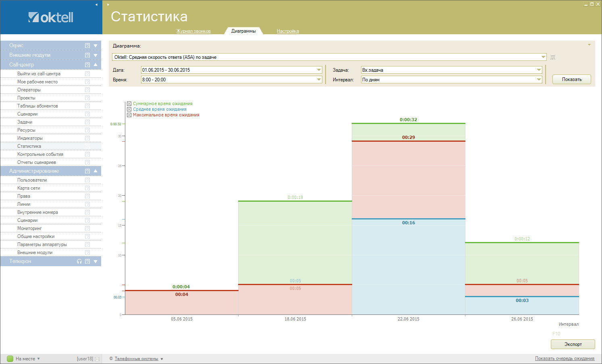Screen dimensions: 602x364
Task: Open the Диаграмма type dropdown
Action: (x=543, y=57)
